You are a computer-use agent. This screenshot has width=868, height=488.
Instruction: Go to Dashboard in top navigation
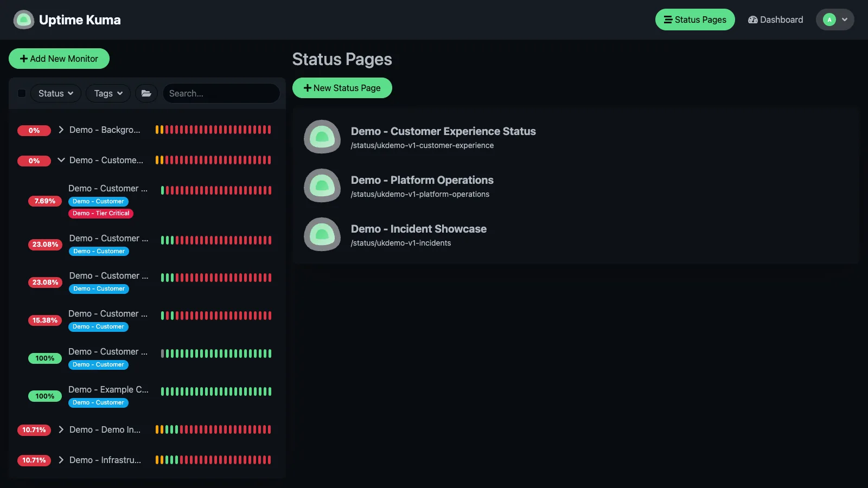pos(776,20)
